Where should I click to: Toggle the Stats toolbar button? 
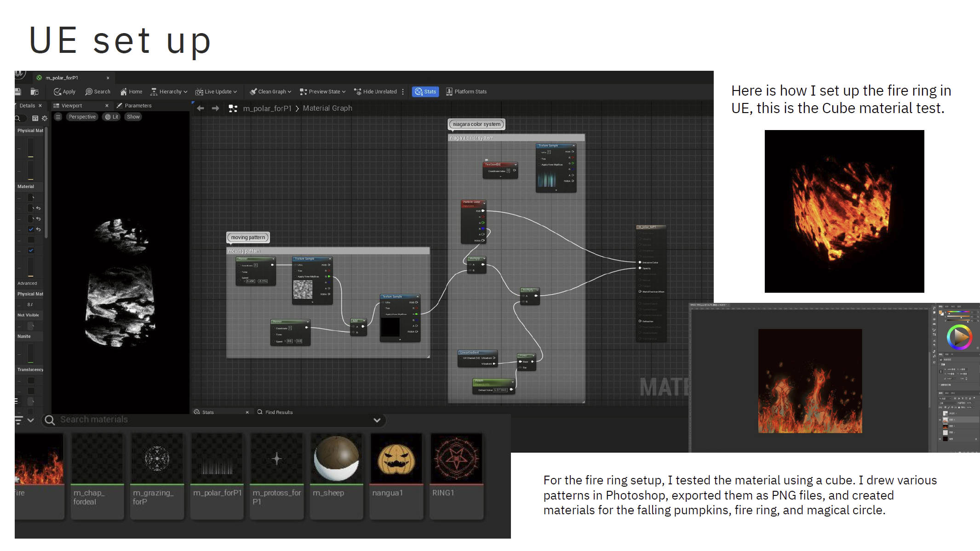(425, 91)
